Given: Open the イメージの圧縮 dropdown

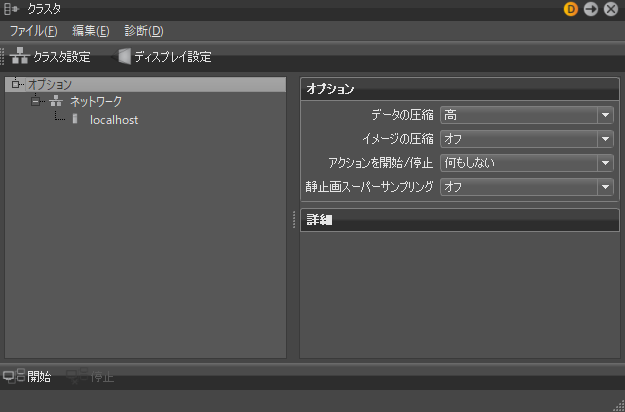Looking at the screenshot, I should coord(527,139).
